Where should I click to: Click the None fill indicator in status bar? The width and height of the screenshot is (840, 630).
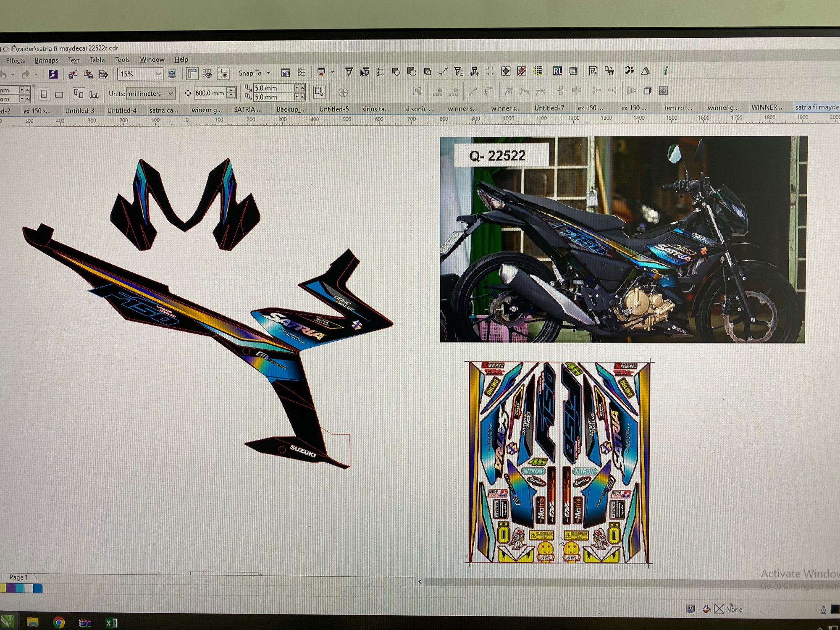point(728,609)
